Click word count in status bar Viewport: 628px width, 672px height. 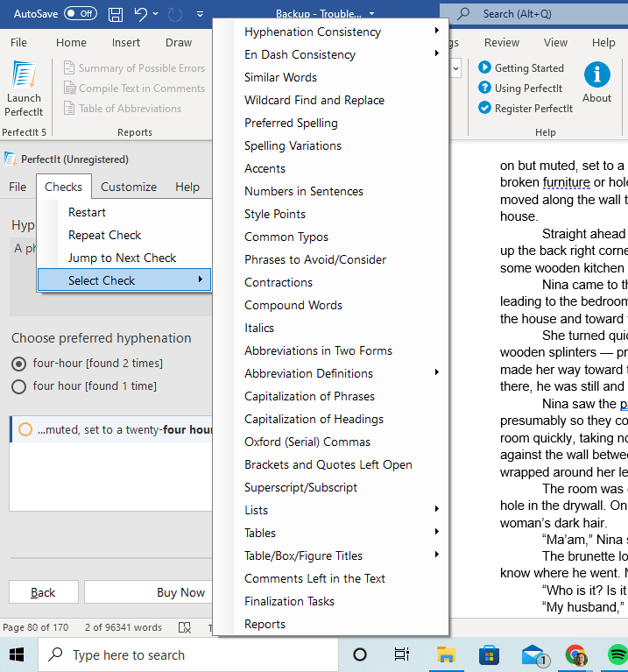click(x=123, y=627)
